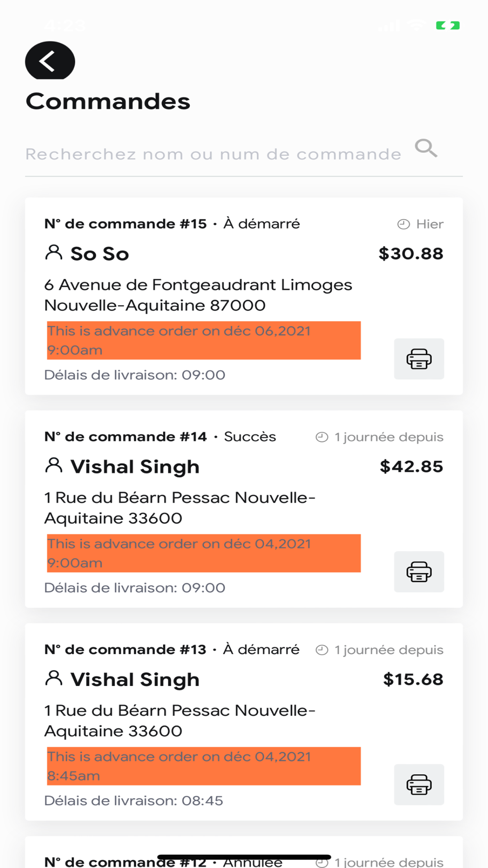Open order #13 with total $15.68
488x868 pixels.
tap(244, 722)
